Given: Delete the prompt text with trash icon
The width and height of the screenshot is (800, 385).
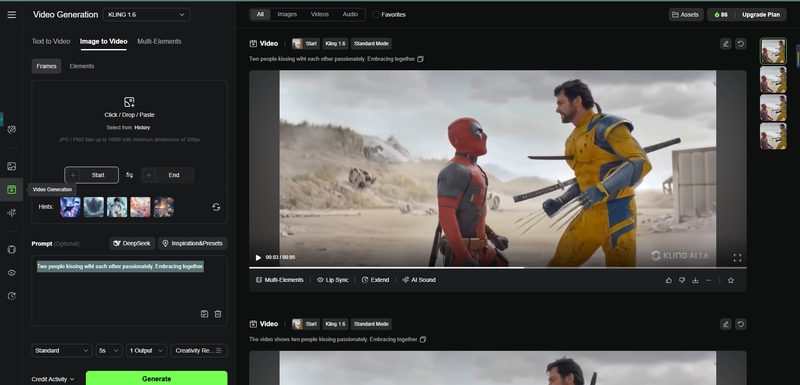Looking at the screenshot, I should click(218, 314).
